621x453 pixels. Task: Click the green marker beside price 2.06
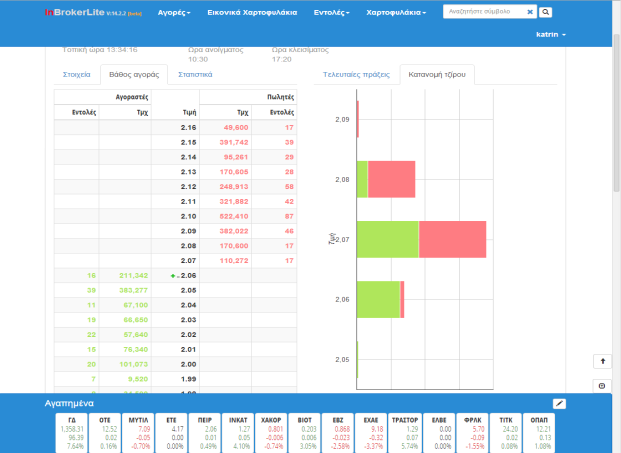174,274
